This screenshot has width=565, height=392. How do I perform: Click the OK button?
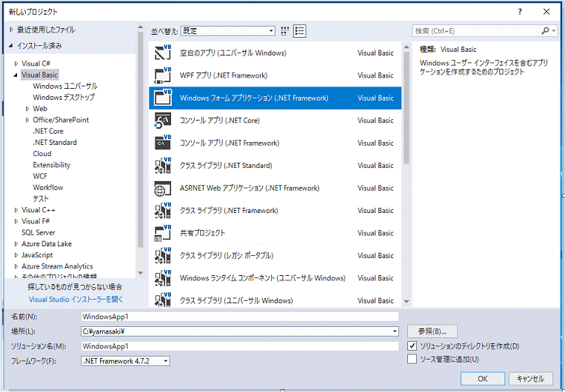point(483,379)
